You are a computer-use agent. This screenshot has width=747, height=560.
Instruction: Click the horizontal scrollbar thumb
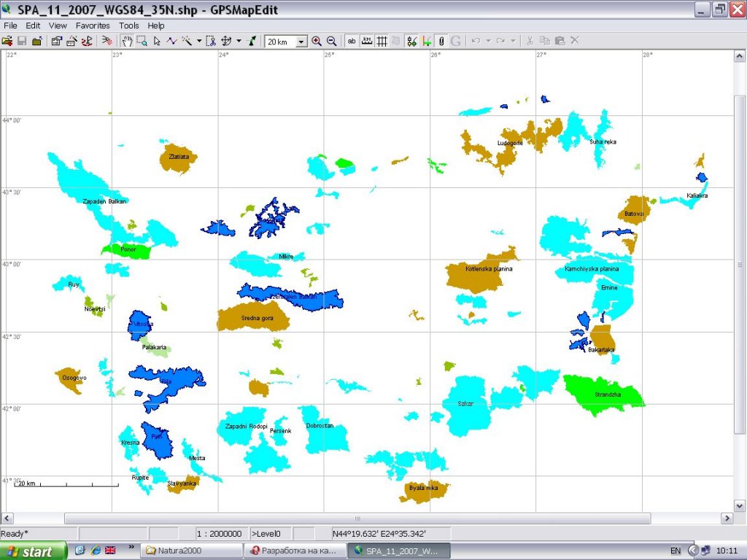[x=357, y=518]
